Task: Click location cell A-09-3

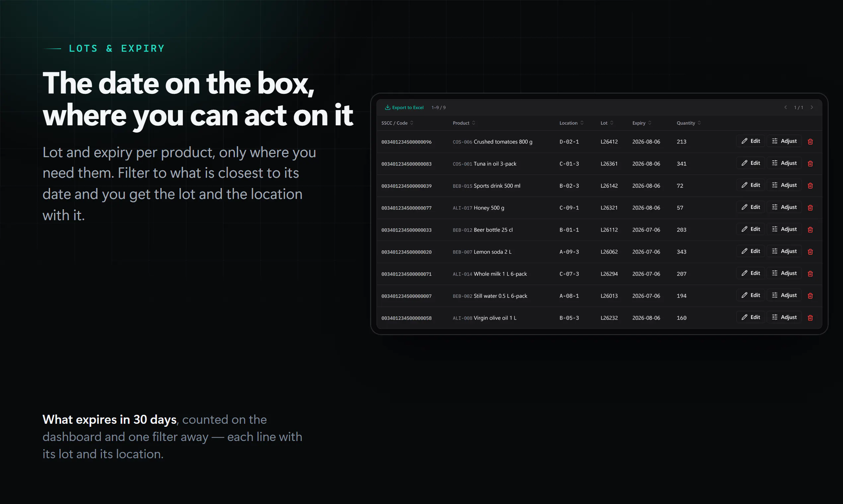Action: pyautogui.click(x=569, y=252)
